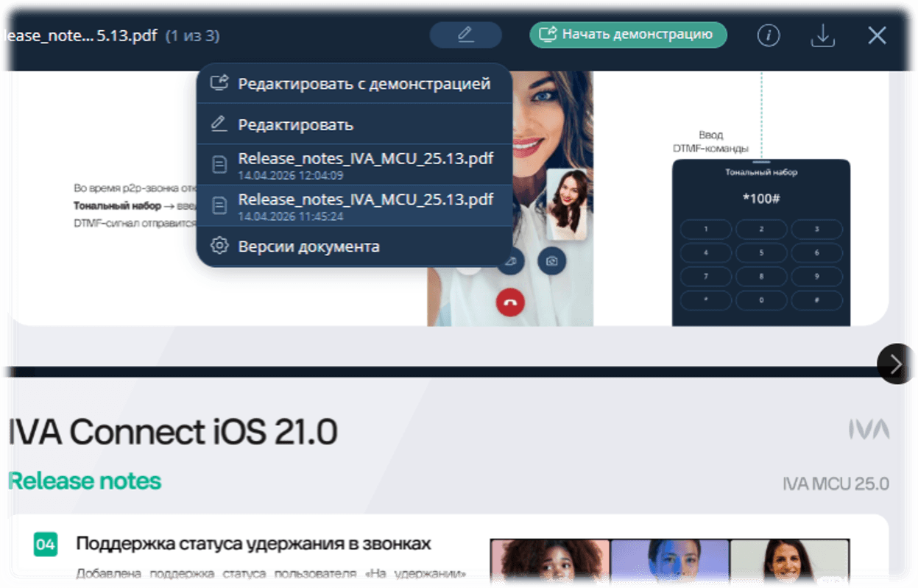918x588 pixels.
Task: Click keypad key 1 in the tone dialer
Action: 706,230
